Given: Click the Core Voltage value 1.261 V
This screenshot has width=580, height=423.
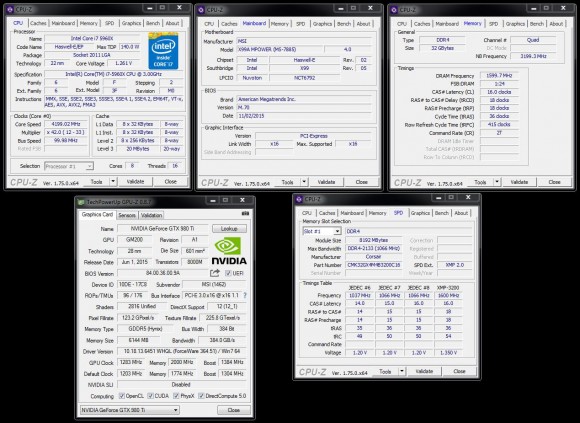Looking at the screenshot, I should tap(124, 64).
